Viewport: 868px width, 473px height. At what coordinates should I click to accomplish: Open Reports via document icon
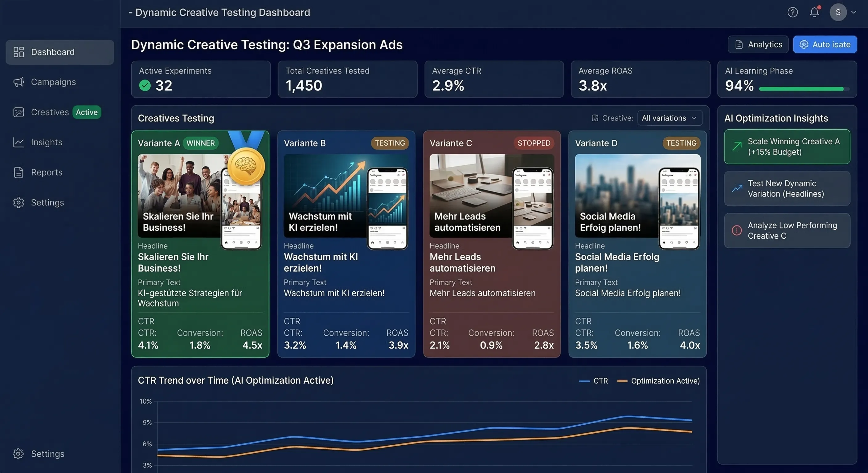(x=18, y=172)
